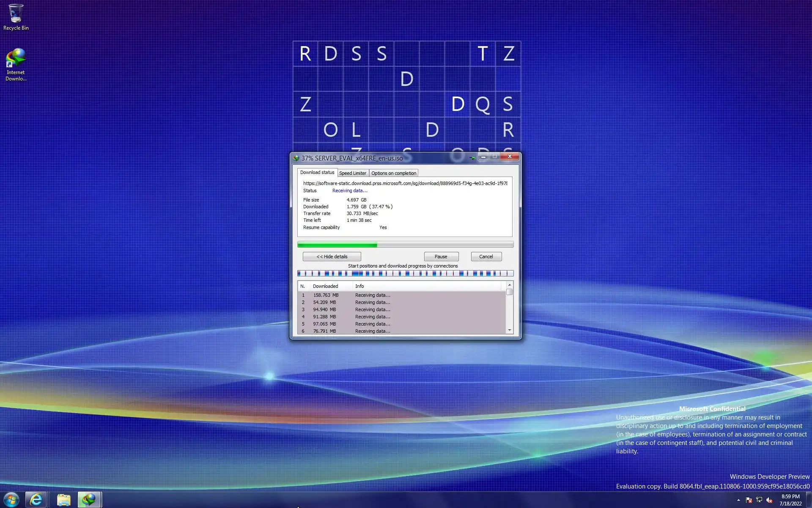Open Action Center flag tray icon
The width and height of the screenshot is (812, 508).
point(749,500)
